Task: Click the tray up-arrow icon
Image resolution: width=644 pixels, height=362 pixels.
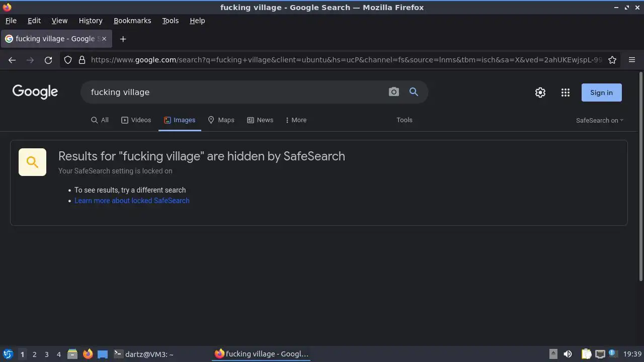Action: tap(553, 354)
